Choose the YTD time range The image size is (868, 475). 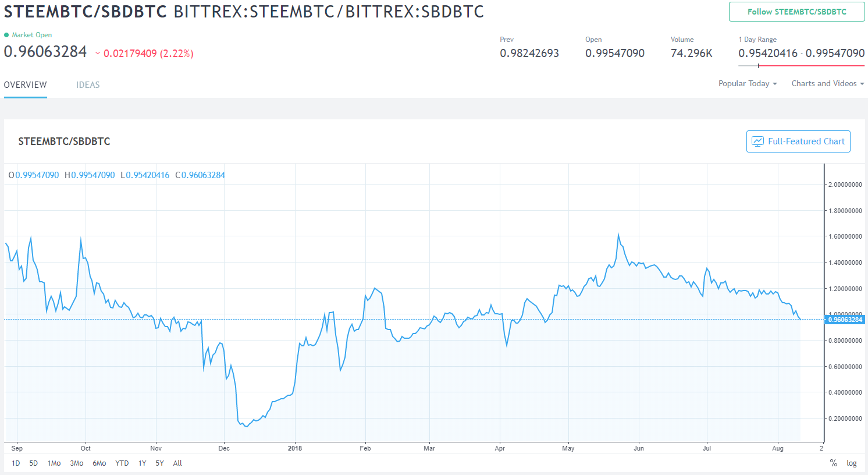[x=122, y=463]
